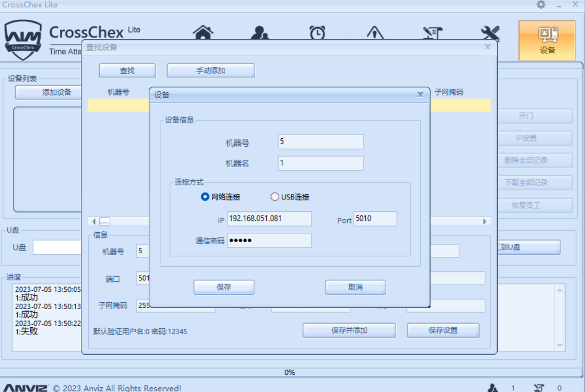Viewport: 585px width, 392px height.
Task: Click the 查找 search button
Action: [x=127, y=70]
